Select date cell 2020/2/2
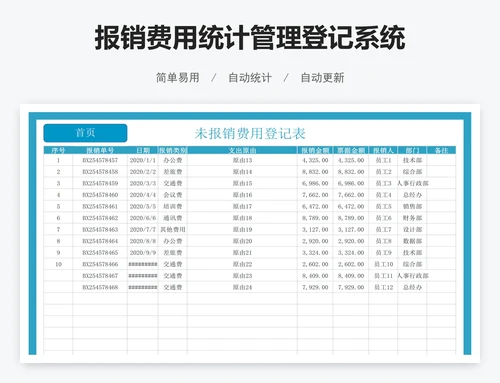 pyautogui.click(x=143, y=172)
